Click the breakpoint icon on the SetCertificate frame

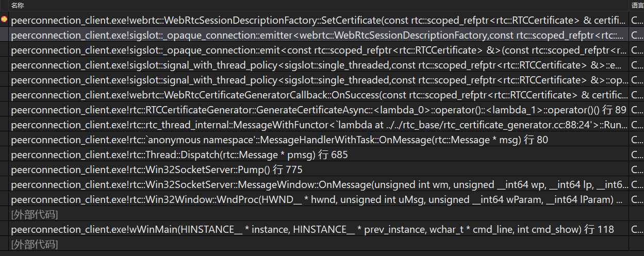point(4,20)
